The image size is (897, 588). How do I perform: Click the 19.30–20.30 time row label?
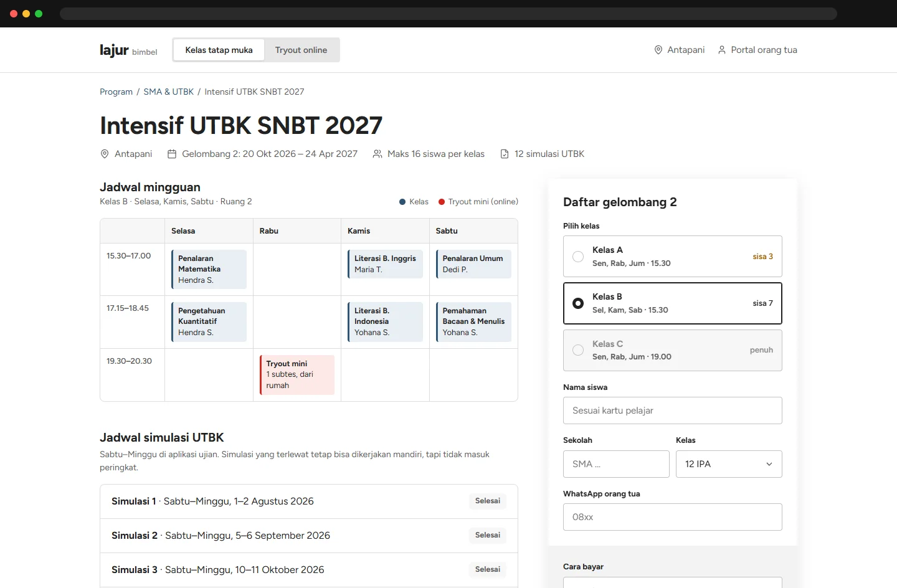(x=129, y=361)
